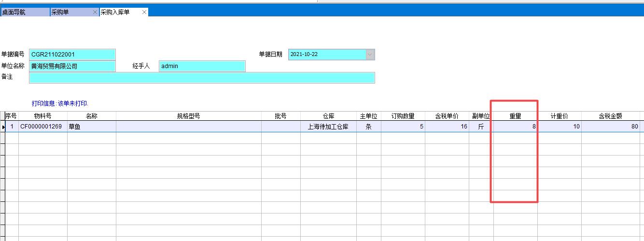644x241 pixels.
Task: Select the 规格型号 column header
Action: point(188,116)
